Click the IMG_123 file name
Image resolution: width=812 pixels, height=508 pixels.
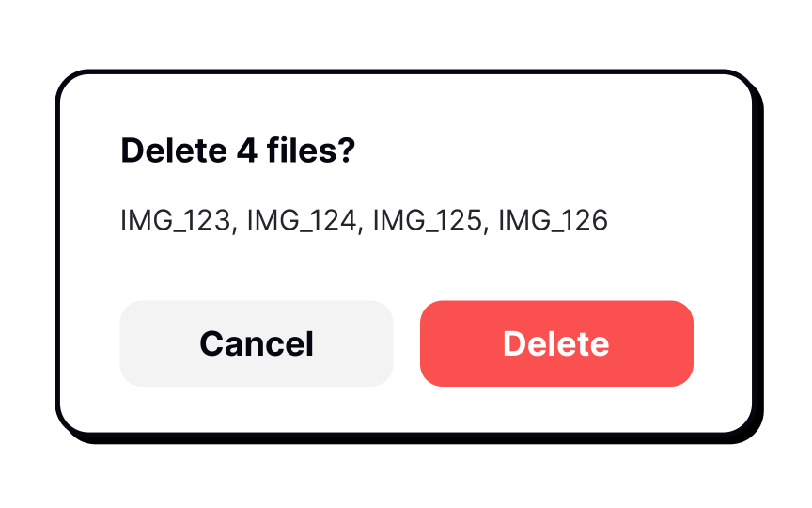click(176, 220)
